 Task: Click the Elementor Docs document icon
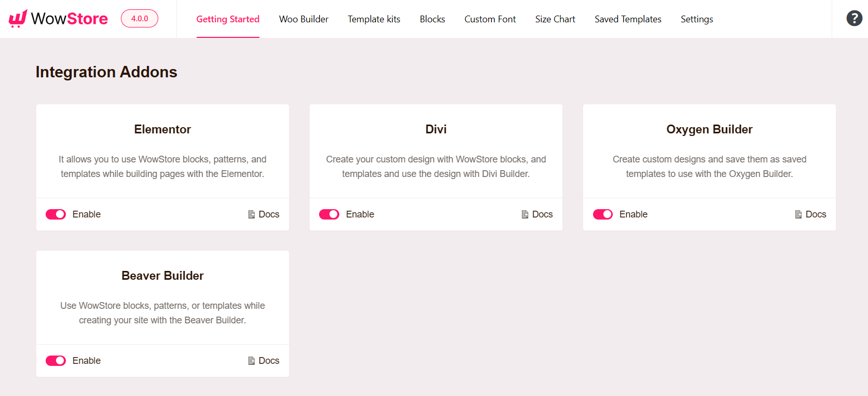[x=251, y=214]
